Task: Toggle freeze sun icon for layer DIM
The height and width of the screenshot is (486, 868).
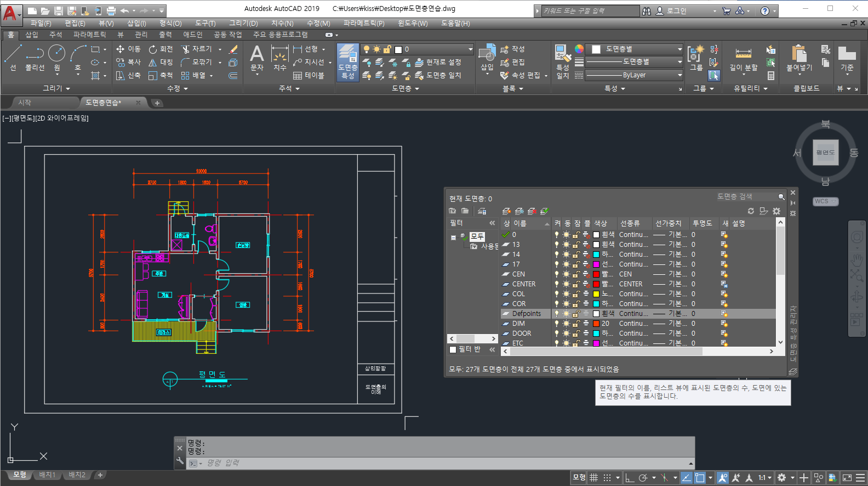Action: [567, 324]
